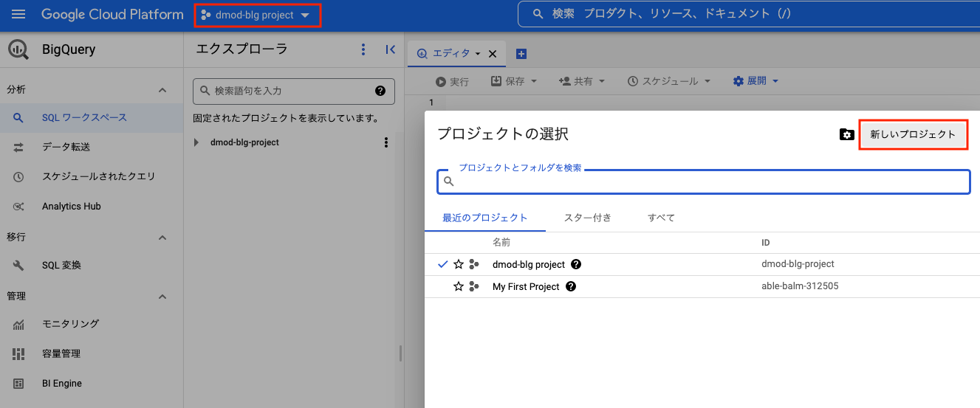Screen dimensions: 980x408
Task: Click the 実行 run button
Action: click(452, 81)
